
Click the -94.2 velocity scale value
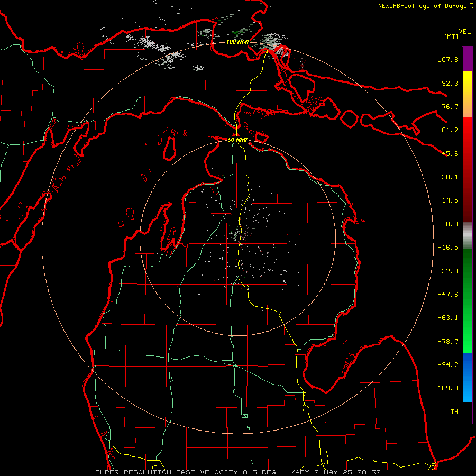pos(448,365)
